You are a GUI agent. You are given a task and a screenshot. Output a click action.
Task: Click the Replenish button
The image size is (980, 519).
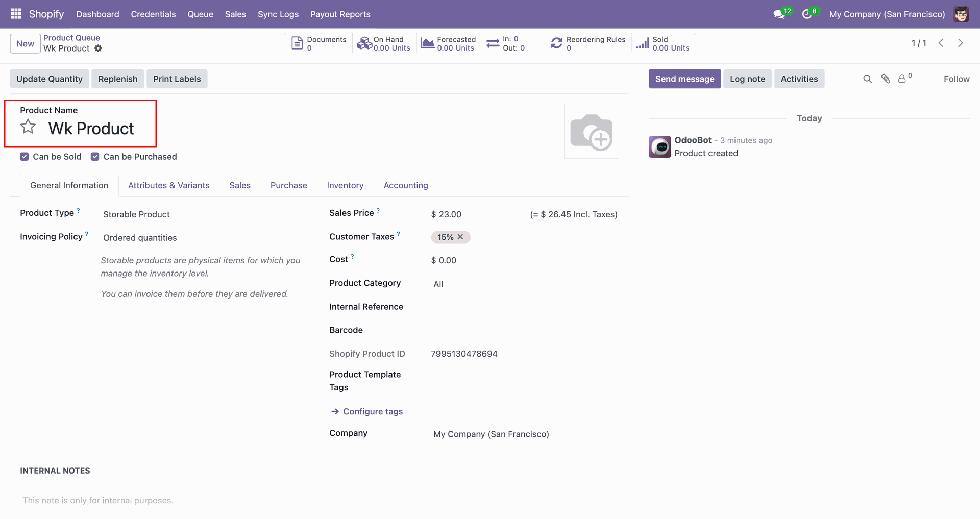(118, 79)
